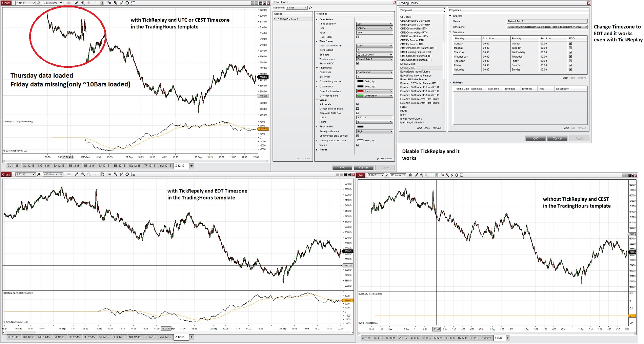Click the add link under Sessions table
Image resolution: width=644 pixels, height=344 pixels.
click(565, 78)
